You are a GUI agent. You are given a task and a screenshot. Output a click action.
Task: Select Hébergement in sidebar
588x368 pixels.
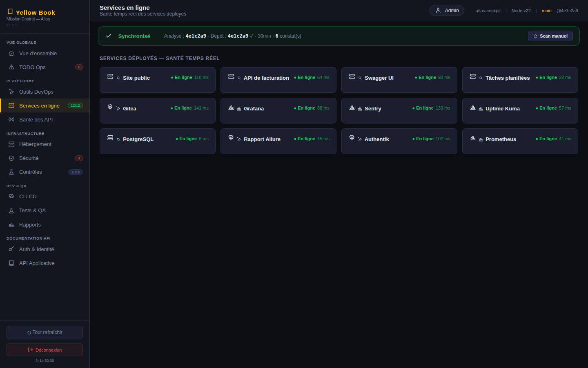45,144
